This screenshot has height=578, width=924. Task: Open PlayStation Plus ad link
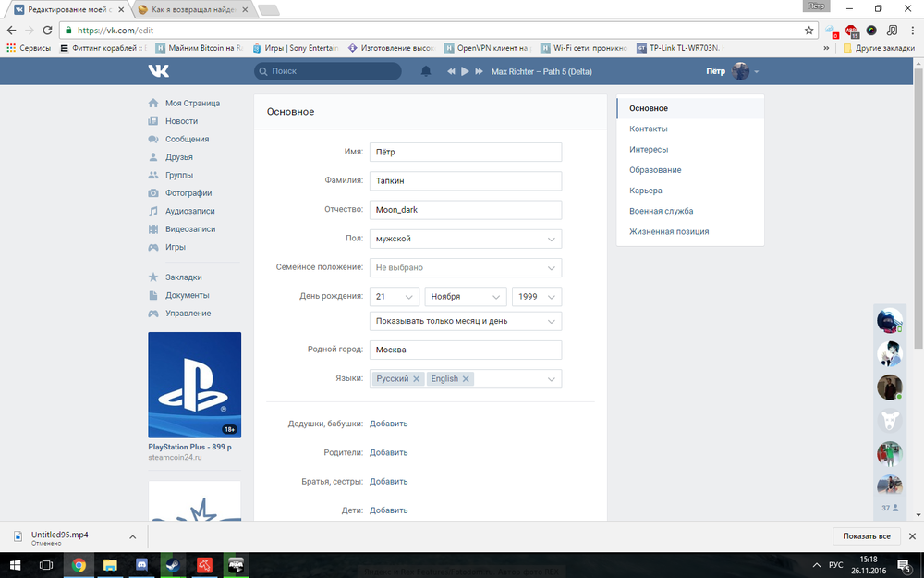coord(189,447)
